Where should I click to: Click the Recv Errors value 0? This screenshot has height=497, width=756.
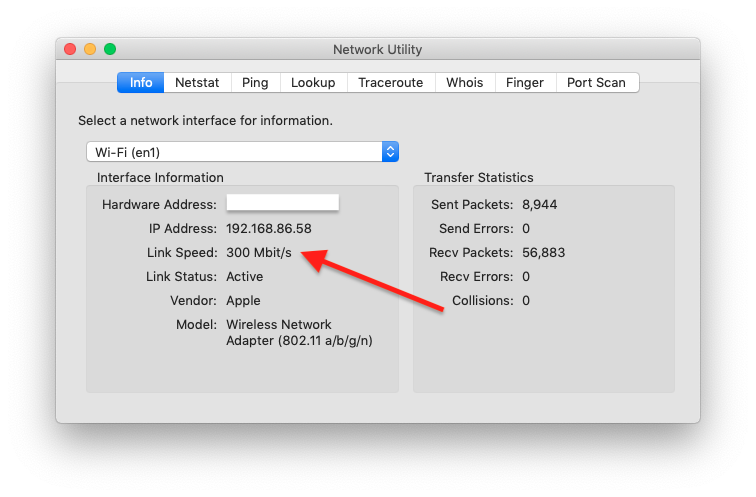tap(526, 277)
